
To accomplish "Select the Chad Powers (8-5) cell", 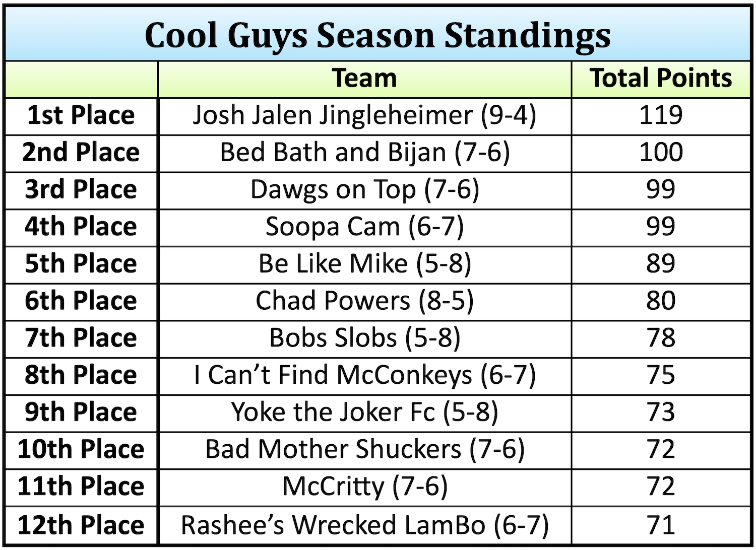I will pyautogui.click(x=364, y=301).
